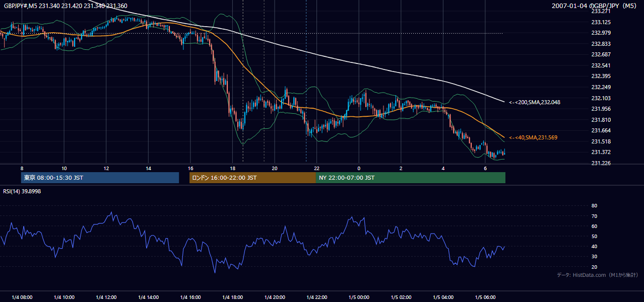Screen dimensions: 644x302
Task: Click the 1/4 10:00 time label
Action: click(x=64, y=297)
